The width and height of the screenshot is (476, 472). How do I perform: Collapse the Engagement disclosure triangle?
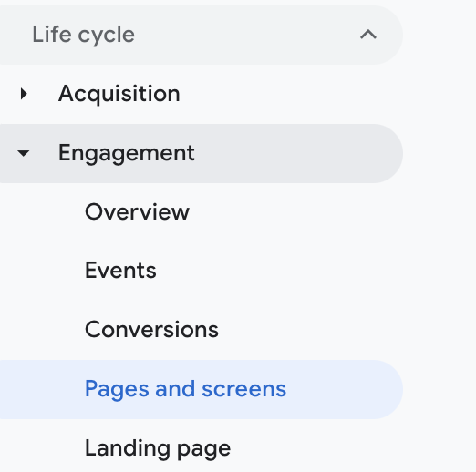(24, 153)
